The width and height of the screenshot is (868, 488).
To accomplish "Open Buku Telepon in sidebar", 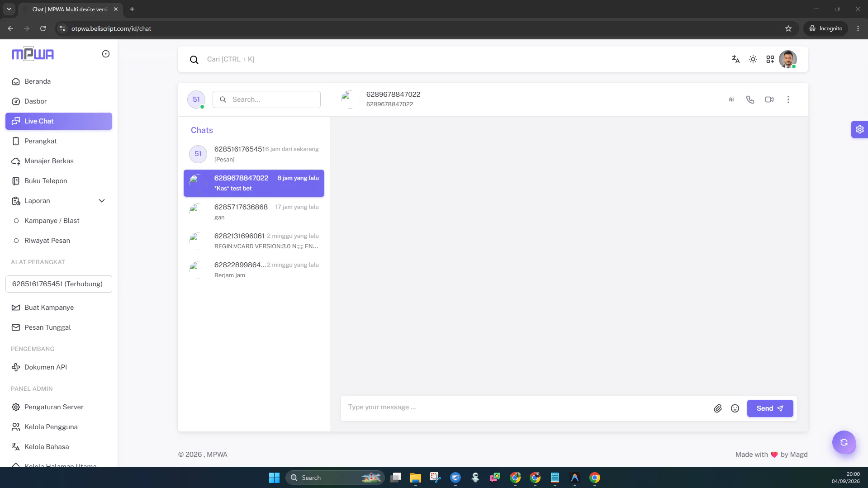I will (x=59, y=181).
